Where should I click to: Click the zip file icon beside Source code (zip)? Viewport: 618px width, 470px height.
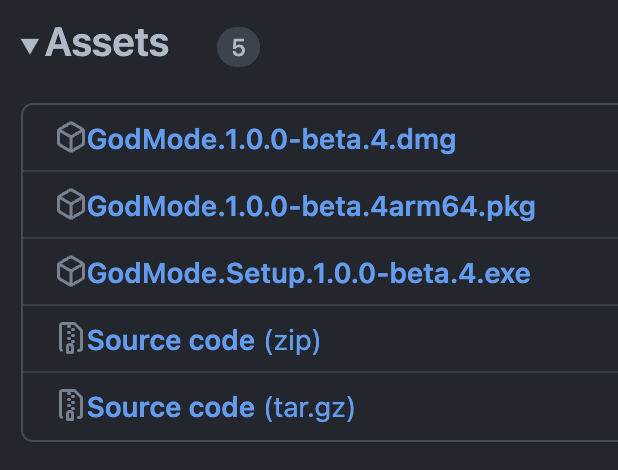coord(71,338)
